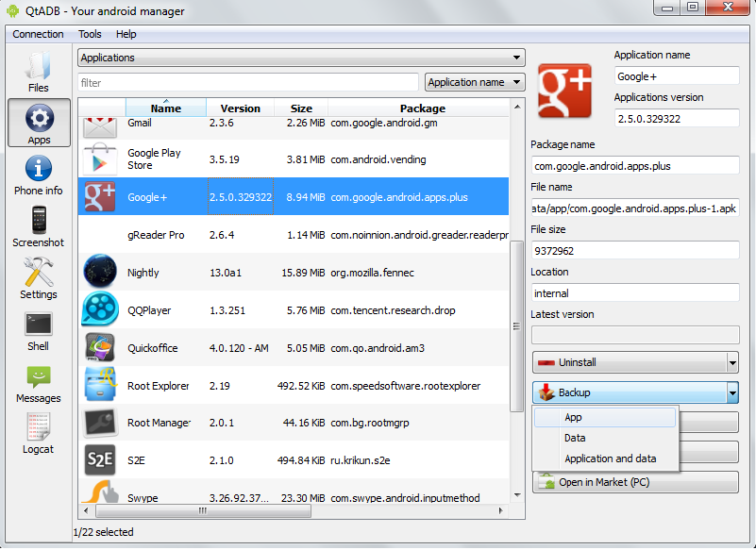The image size is (756, 550).
Task: Launch the Shell terminal
Action: pos(38,331)
